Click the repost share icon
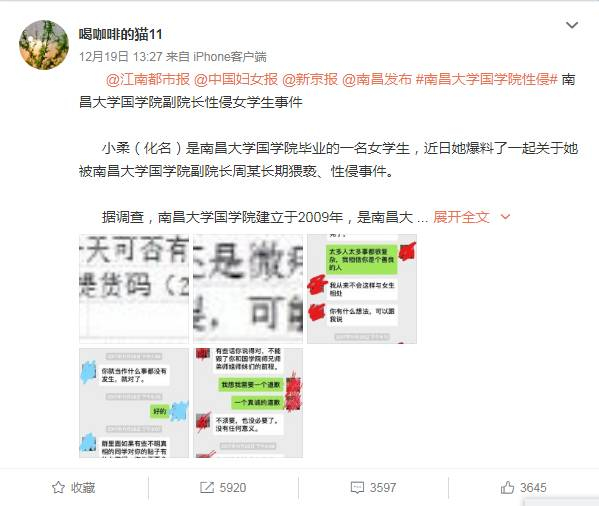This screenshot has height=506, width=599. 207,487
